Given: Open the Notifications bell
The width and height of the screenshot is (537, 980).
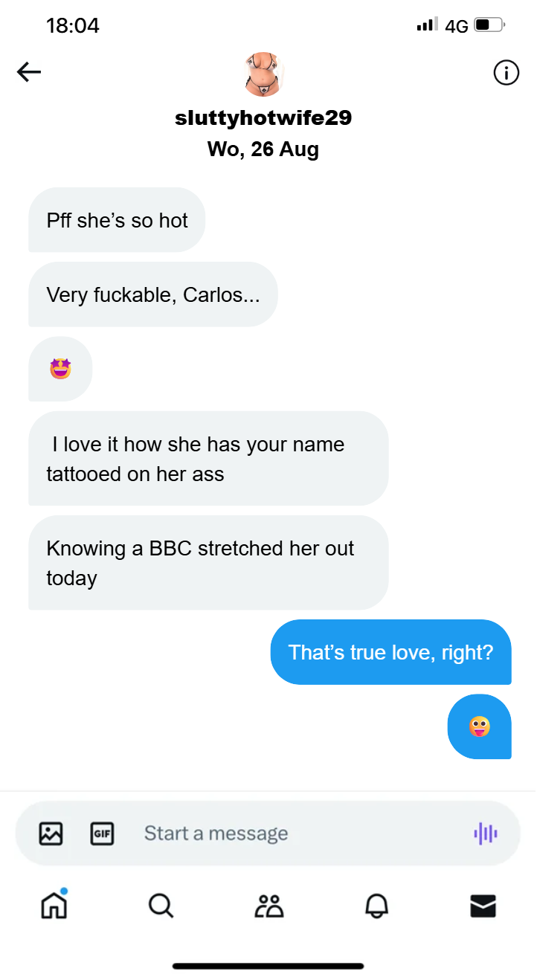Looking at the screenshot, I should click(376, 905).
